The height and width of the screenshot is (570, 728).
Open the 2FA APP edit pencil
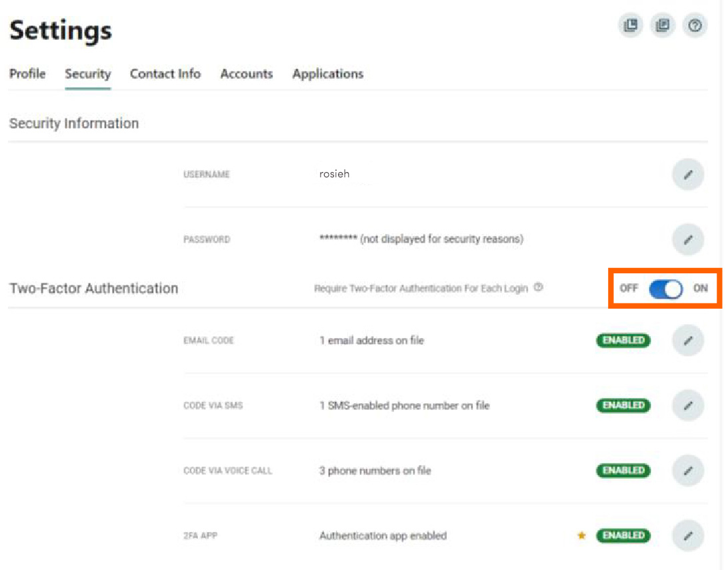click(x=688, y=535)
